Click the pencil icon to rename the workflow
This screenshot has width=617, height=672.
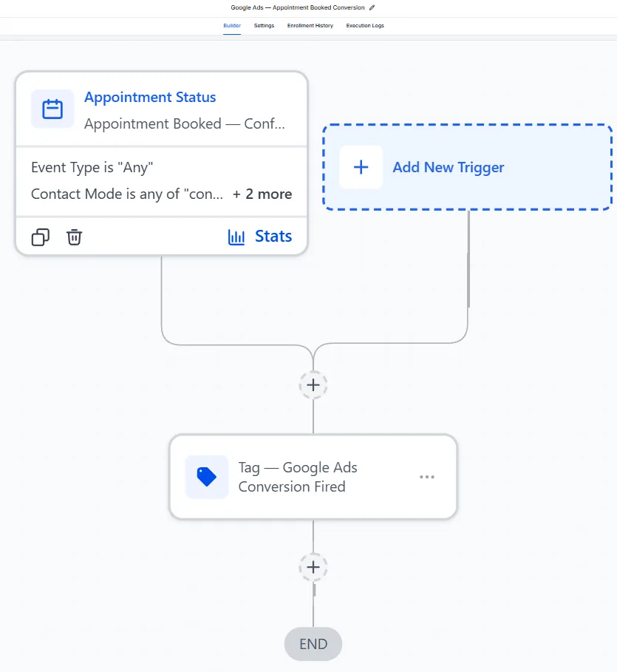click(372, 7)
